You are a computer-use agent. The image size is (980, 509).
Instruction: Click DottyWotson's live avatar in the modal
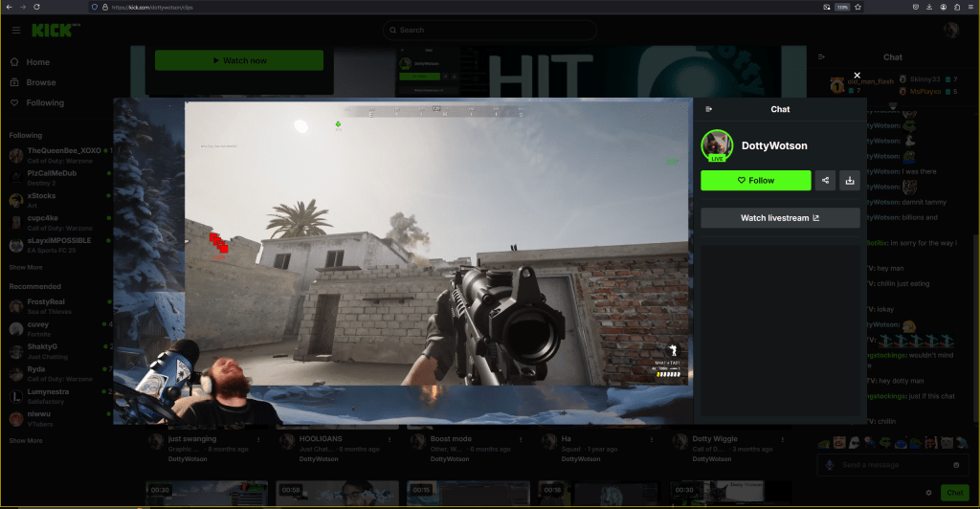click(x=717, y=145)
